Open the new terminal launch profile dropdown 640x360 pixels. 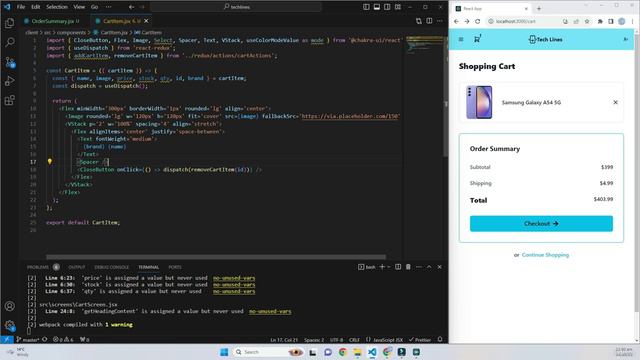389,267
